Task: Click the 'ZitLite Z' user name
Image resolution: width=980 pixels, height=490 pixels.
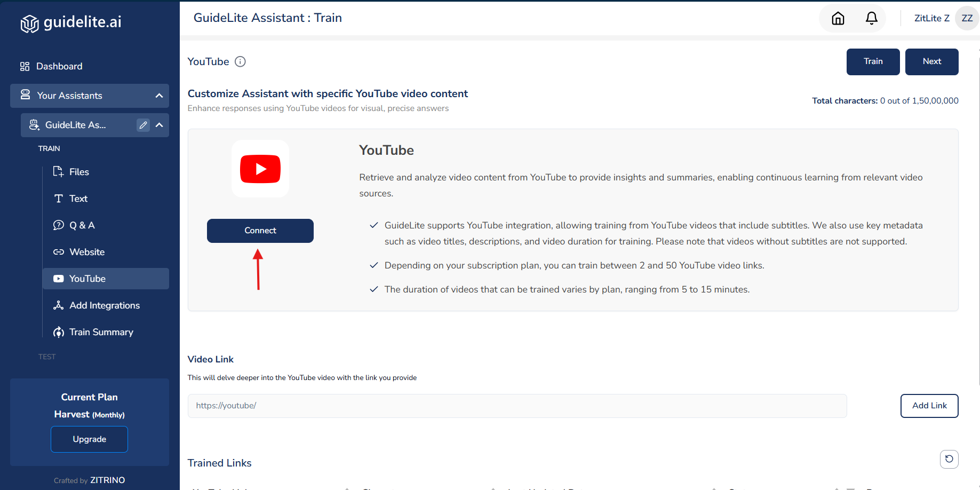Action: (x=932, y=18)
